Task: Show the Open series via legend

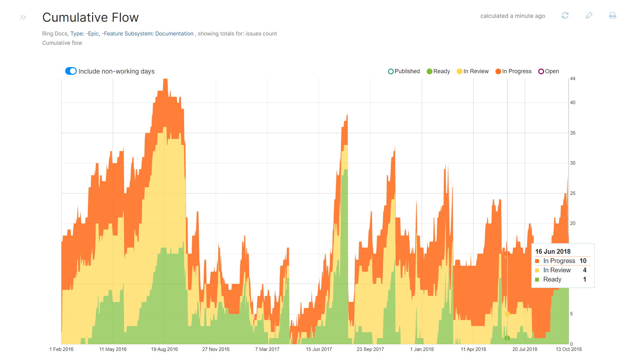Action: 549,71
